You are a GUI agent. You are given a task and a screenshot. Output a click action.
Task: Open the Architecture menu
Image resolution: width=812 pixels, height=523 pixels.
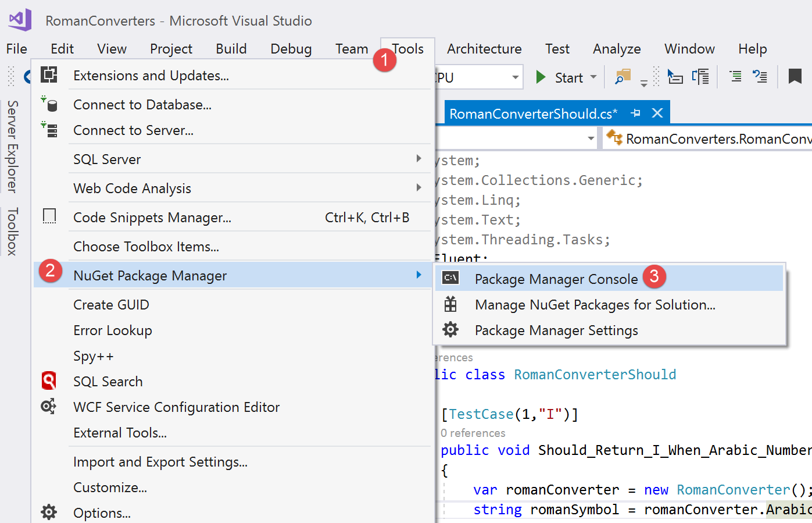[x=484, y=49]
